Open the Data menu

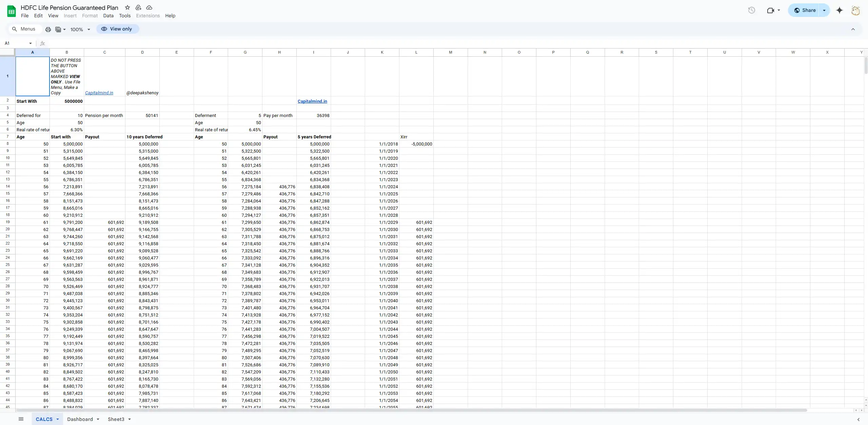click(108, 16)
